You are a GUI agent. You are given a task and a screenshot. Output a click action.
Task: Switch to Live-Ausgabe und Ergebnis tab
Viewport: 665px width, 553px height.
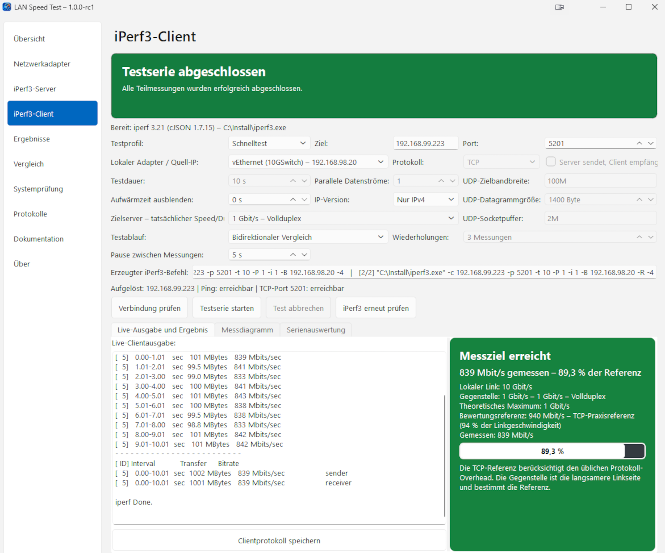tap(163, 330)
